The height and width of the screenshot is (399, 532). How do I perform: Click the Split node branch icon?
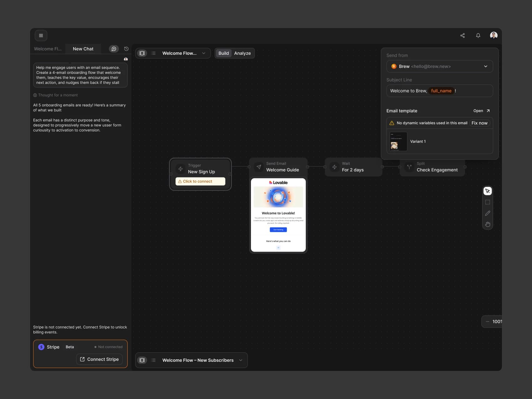(x=409, y=167)
